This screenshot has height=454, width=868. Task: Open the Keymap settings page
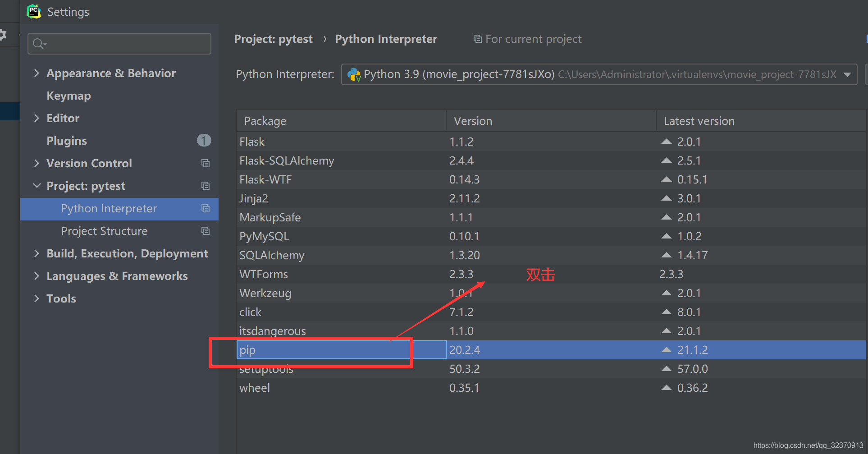(x=69, y=96)
